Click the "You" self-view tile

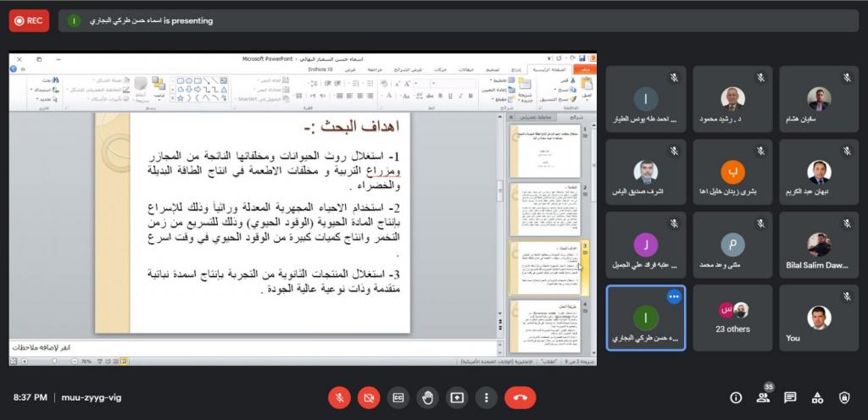(818, 318)
